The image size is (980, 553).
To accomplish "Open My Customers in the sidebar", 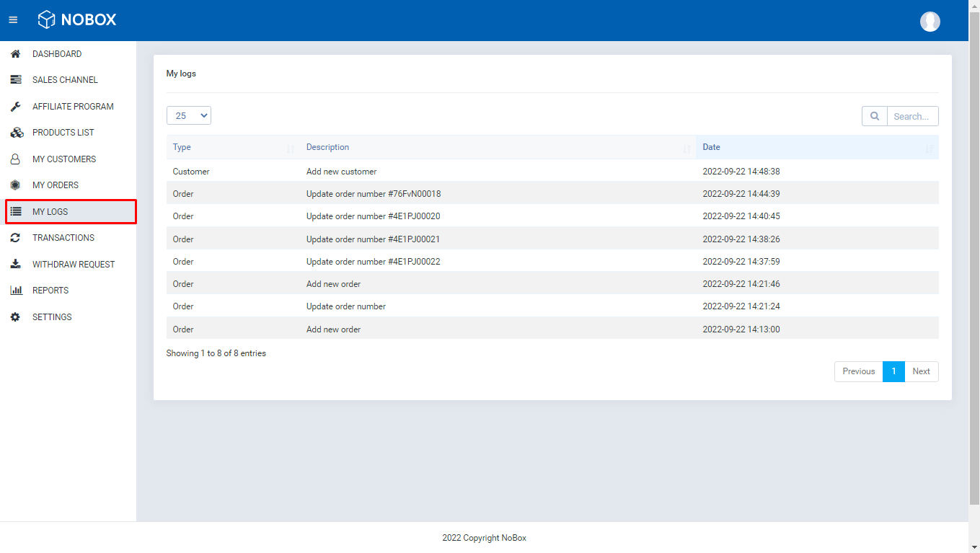I will tap(64, 159).
